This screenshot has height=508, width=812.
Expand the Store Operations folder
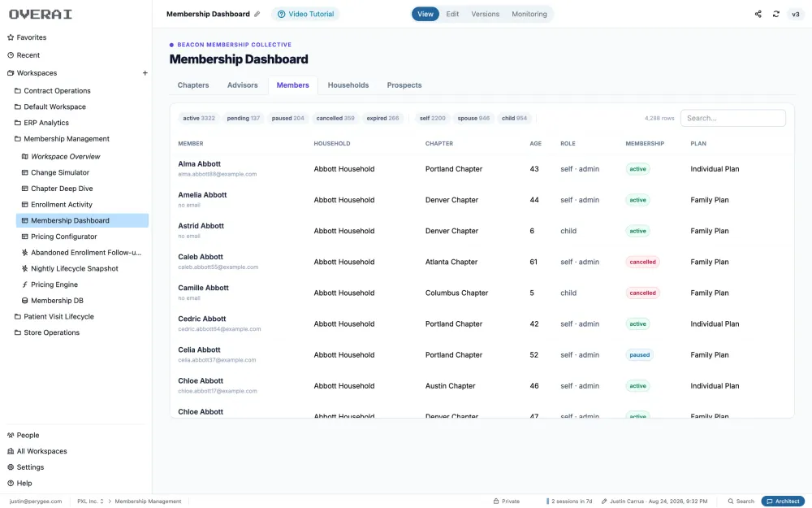pos(46,332)
